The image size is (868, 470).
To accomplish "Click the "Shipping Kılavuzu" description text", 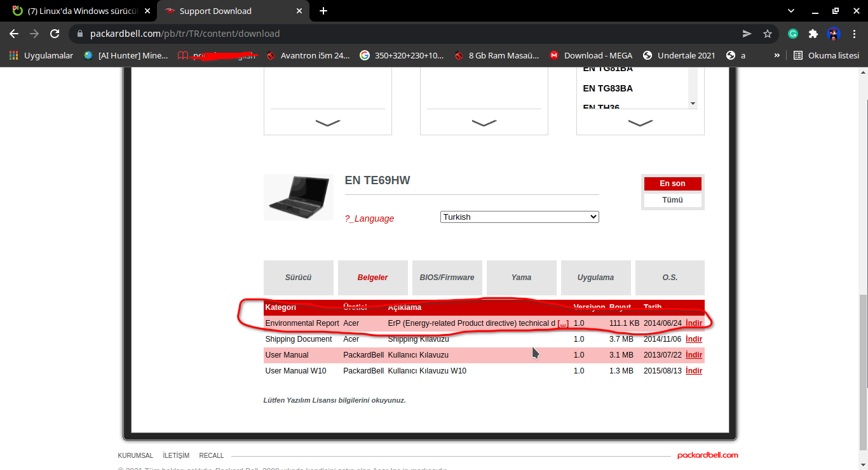I will coord(418,339).
